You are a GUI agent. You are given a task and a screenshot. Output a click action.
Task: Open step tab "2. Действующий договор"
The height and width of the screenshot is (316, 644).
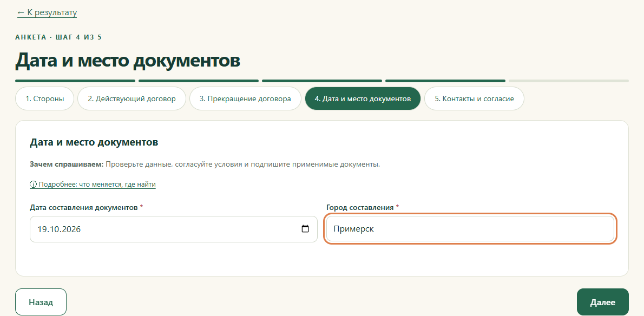(132, 98)
